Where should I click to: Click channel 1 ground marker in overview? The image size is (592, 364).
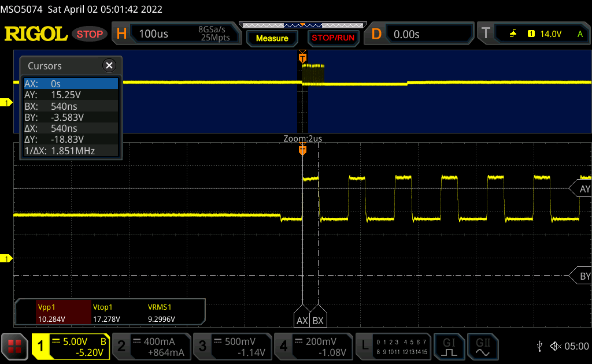point(6,102)
